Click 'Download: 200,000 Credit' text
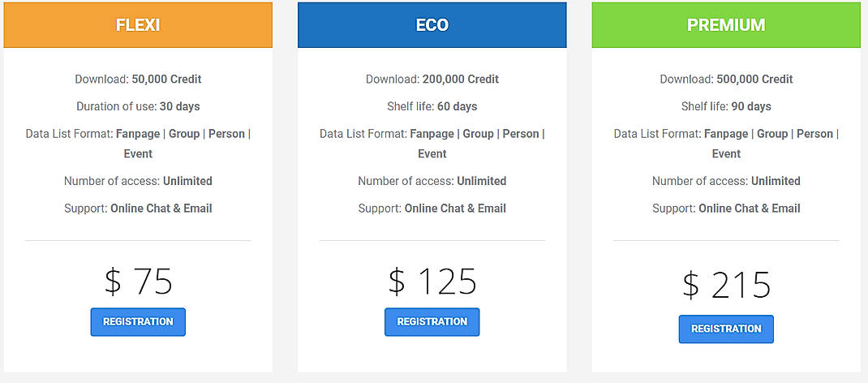868x383 pixels. click(x=432, y=80)
